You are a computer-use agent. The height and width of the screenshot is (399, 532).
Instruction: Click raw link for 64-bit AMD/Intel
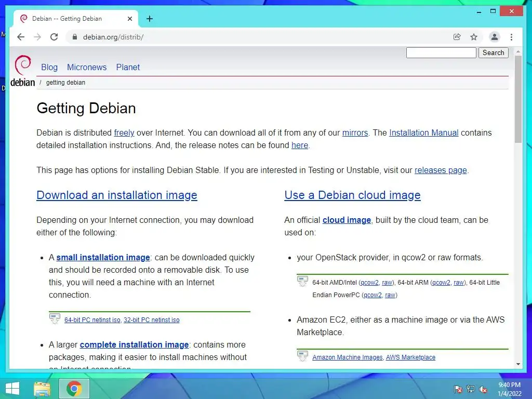tap(387, 282)
